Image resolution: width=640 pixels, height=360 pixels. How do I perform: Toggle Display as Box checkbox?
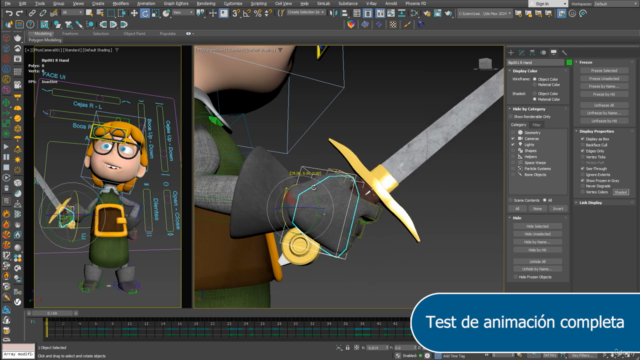(x=583, y=139)
